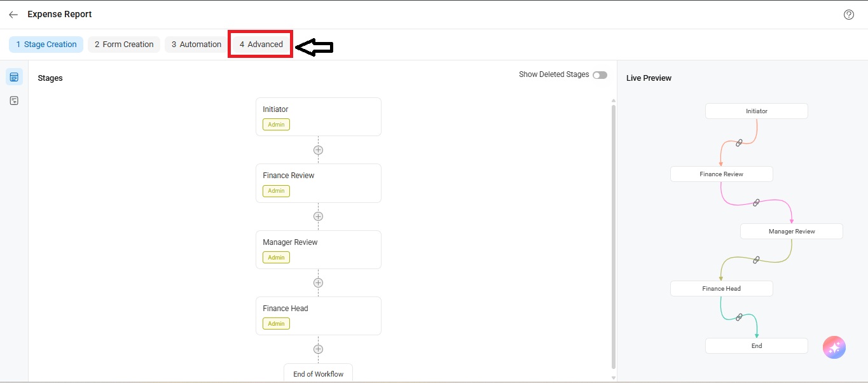Select the Manager Review stage card
This screenshot has width=868, height=383.
[319, 249]
